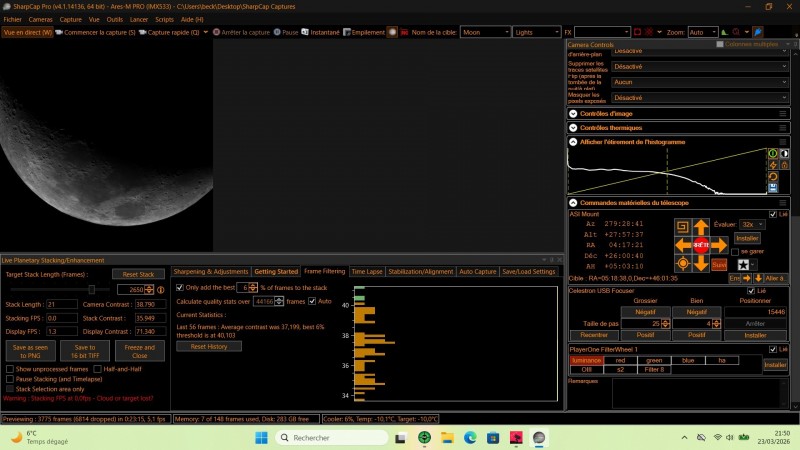
Task: Expand the Contrôles thermiques section
Action: click(573, 128)
